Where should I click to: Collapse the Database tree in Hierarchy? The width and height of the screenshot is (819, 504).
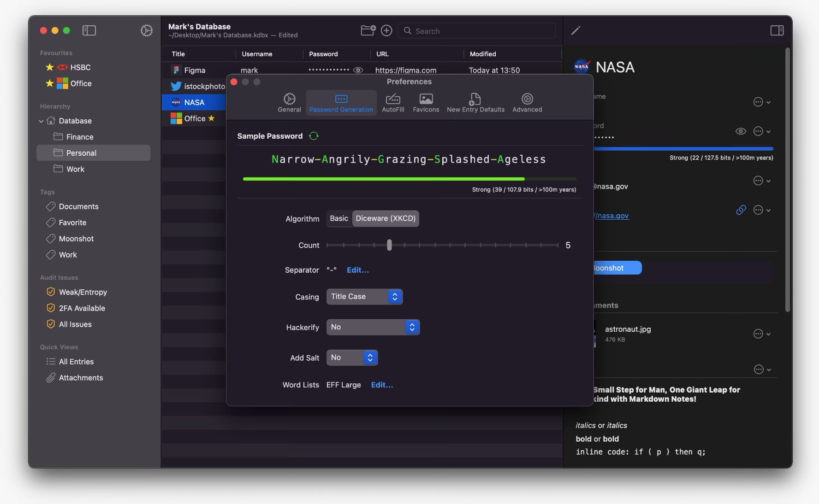click(x=41, y=121)
